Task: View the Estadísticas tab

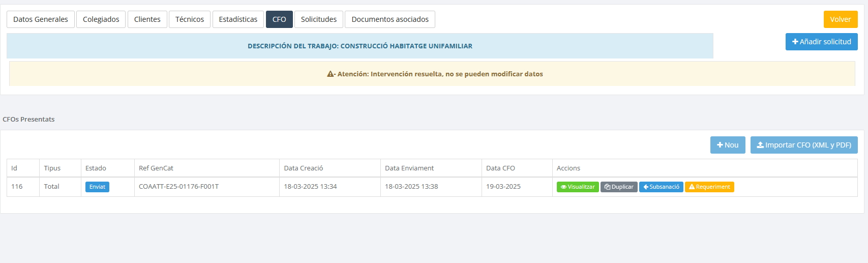Action: coord(238,19)
